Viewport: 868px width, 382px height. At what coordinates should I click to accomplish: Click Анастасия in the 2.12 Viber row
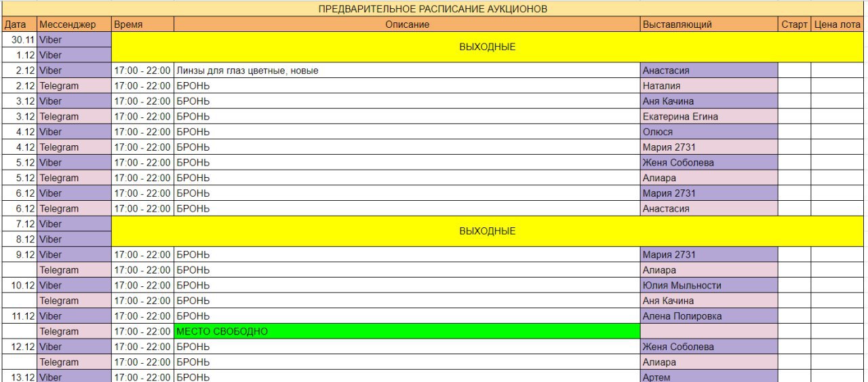(709, 71)
